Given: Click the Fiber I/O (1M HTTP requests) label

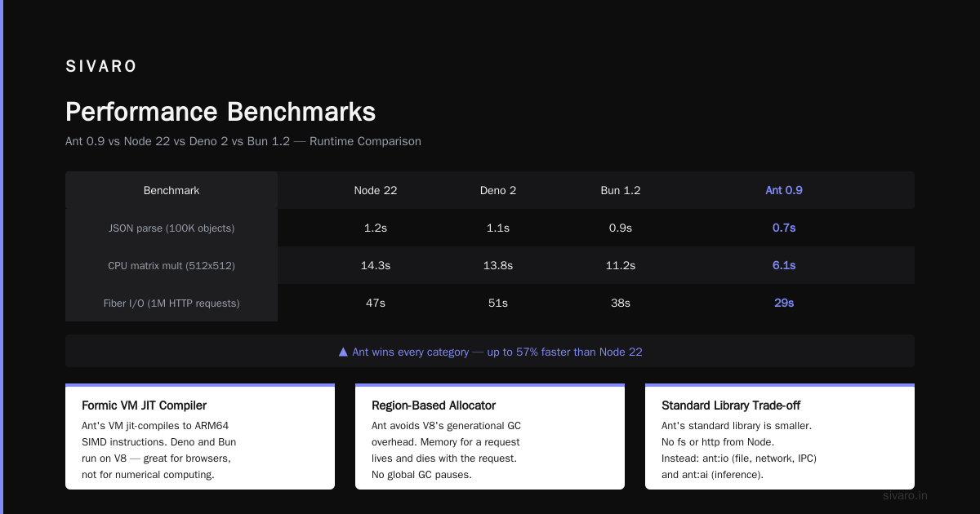Looking at the screenshot, I should point(171,303).
